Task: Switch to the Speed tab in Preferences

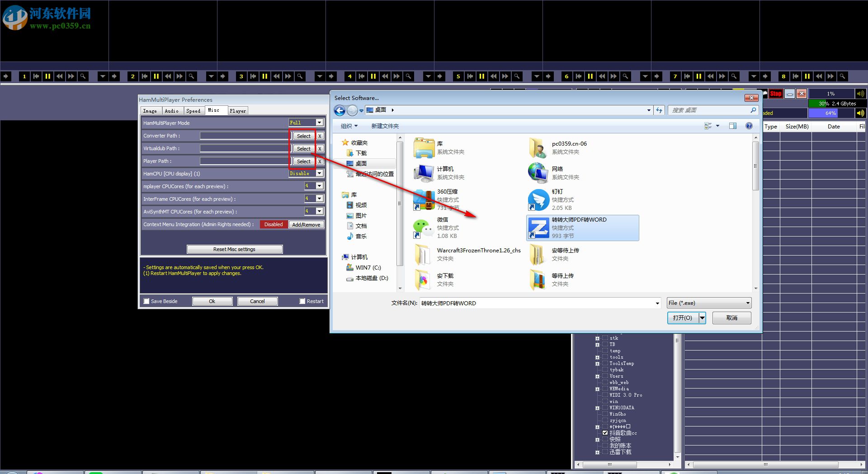Action: click(x=193, y=111)
